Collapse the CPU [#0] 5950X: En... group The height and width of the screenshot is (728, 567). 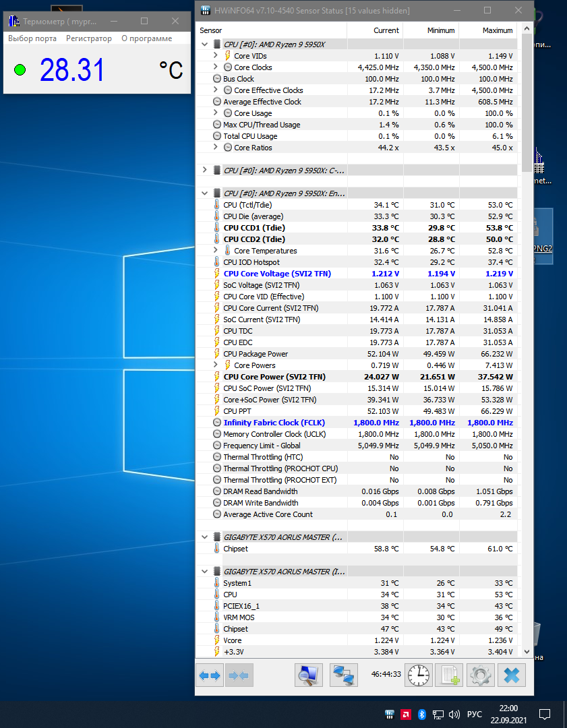point(204,193)
